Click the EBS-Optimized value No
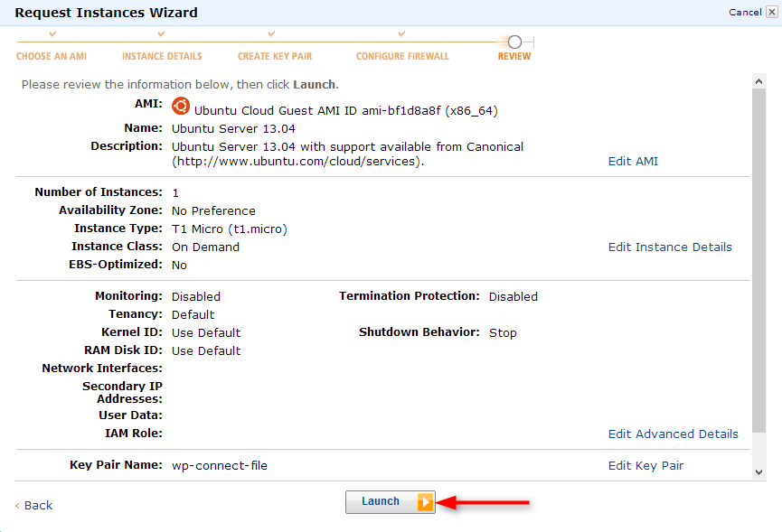Viewport: 782px width, 532px height. pyautogui.click(x=179, y=265)
